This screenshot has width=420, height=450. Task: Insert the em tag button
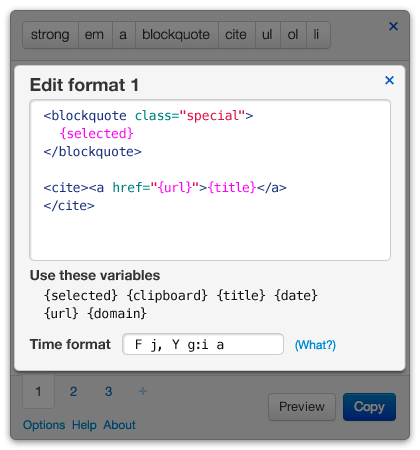pyautogui.click(x=95, y=35)
